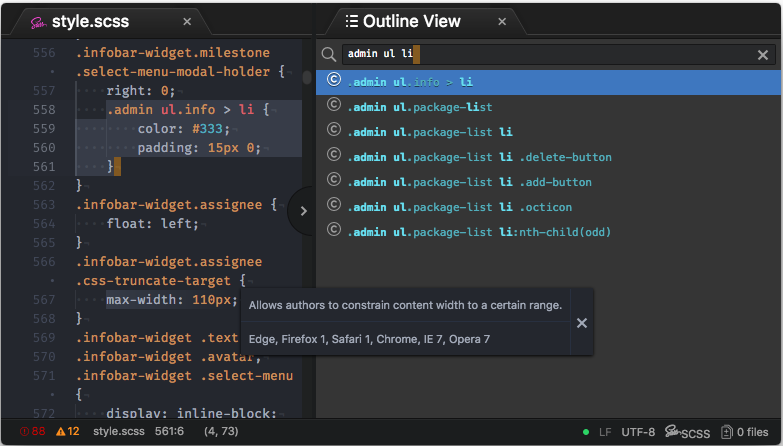Open the UTF-8 encoding selector
This screenshot has height=446, width=783.
point(638,432)
